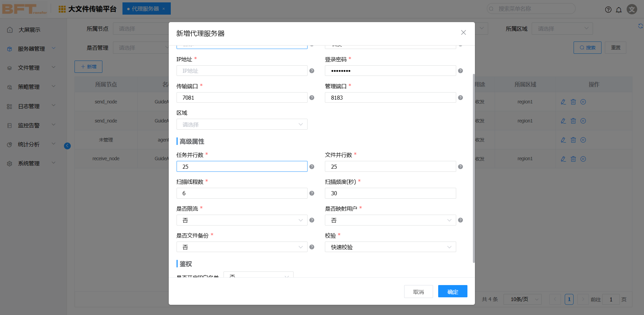Click edit icon for first send_node row

[x=563, y=102]
